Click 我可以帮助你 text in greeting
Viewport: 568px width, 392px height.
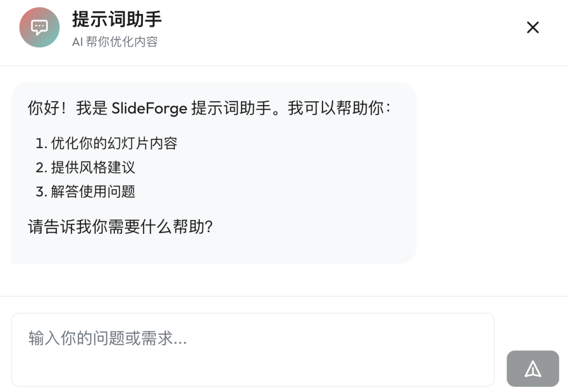[x=339, y=109]
